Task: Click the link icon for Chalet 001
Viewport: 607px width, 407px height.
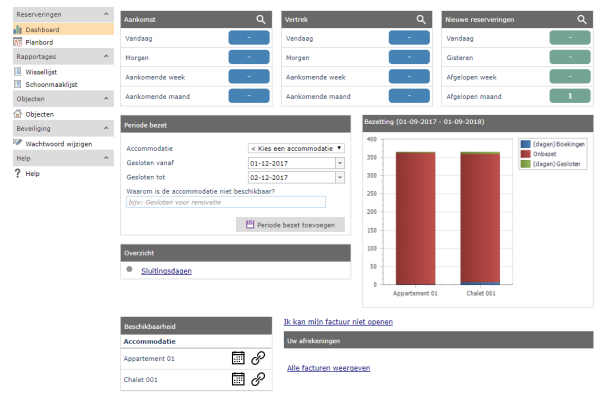Action: point(258,379)
